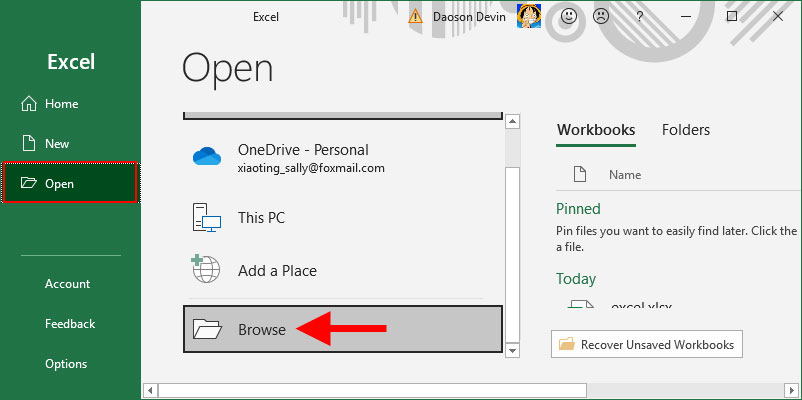Click the xiaoting_sally@foxmail.com email text
The image size is (802, 400).
tap(311, 168)
